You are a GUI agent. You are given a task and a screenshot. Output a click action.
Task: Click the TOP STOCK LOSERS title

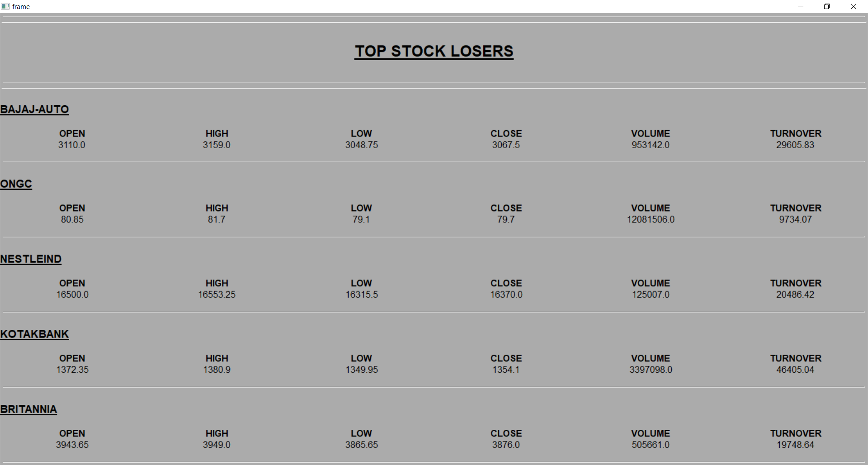tap(434, 51)
